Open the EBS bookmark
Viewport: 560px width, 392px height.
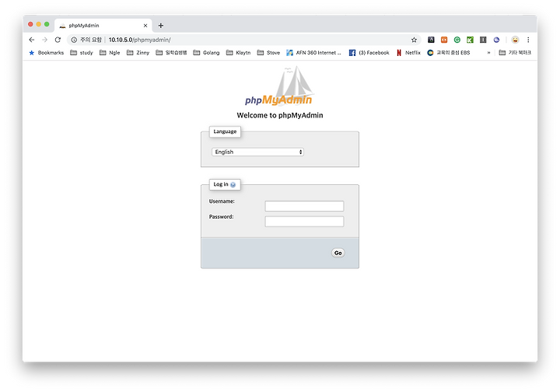tap(449, 52)
